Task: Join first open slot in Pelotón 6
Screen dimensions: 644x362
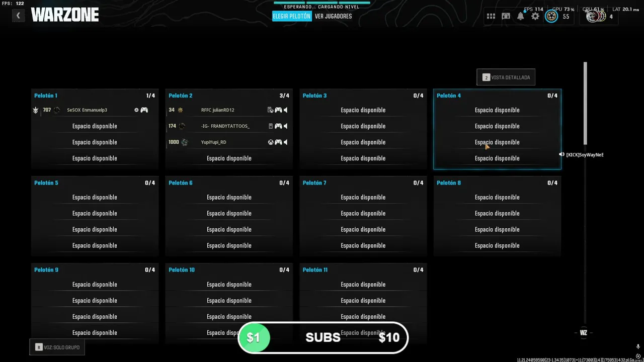Action: (229, 198)
